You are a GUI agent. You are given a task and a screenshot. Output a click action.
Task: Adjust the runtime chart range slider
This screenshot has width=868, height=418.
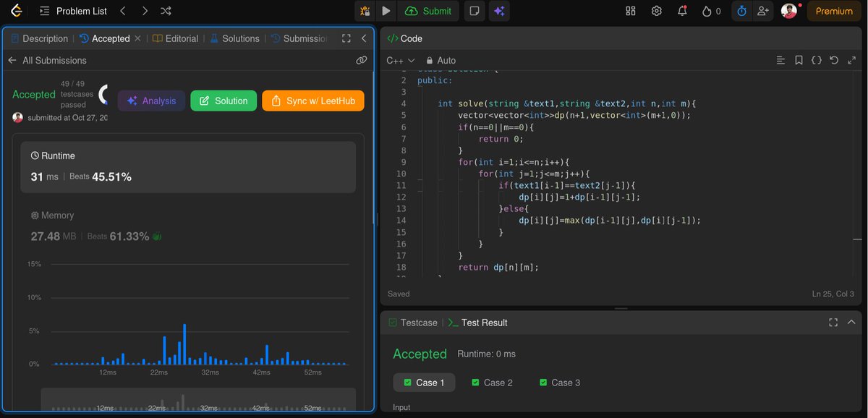pos(198,401)
